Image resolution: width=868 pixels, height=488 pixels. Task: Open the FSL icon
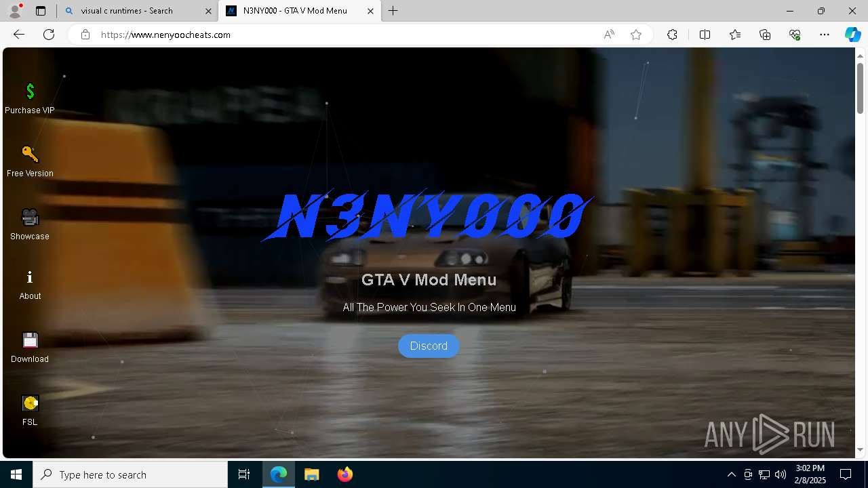[x=30, y=403]
